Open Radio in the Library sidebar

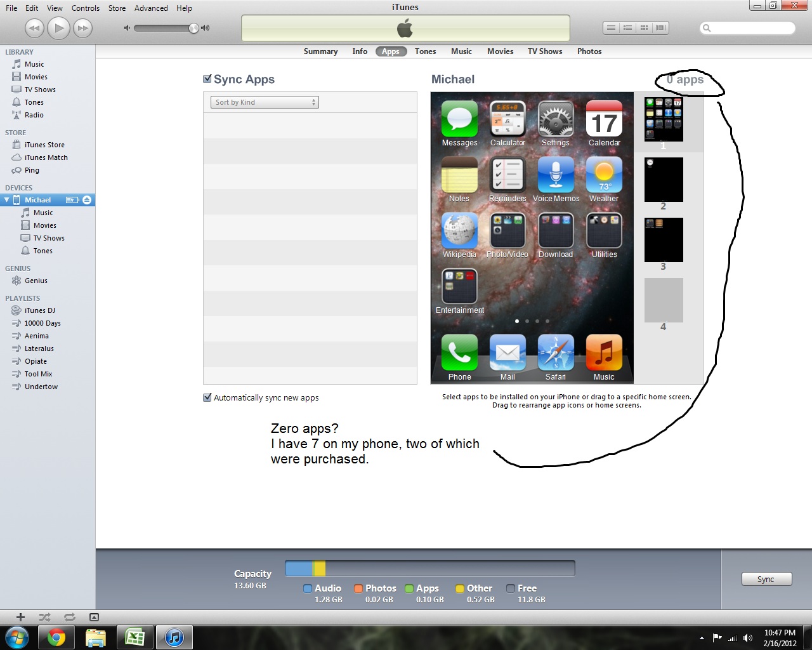pyautogui.click(x=34, y=115)
